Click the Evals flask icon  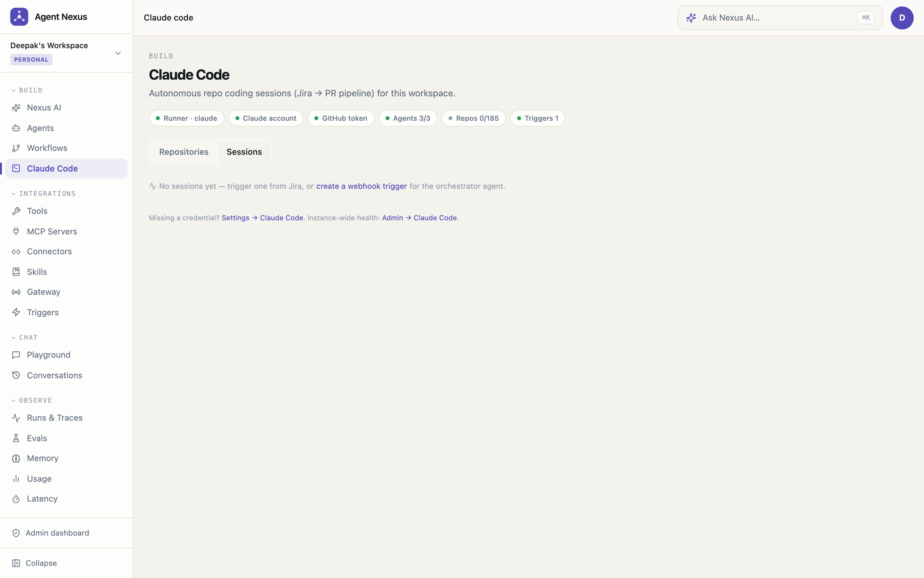tap(16, 438)
